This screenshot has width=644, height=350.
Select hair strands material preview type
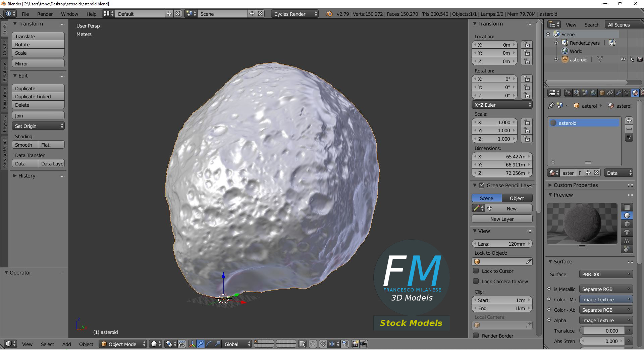(x=627, y=241)
